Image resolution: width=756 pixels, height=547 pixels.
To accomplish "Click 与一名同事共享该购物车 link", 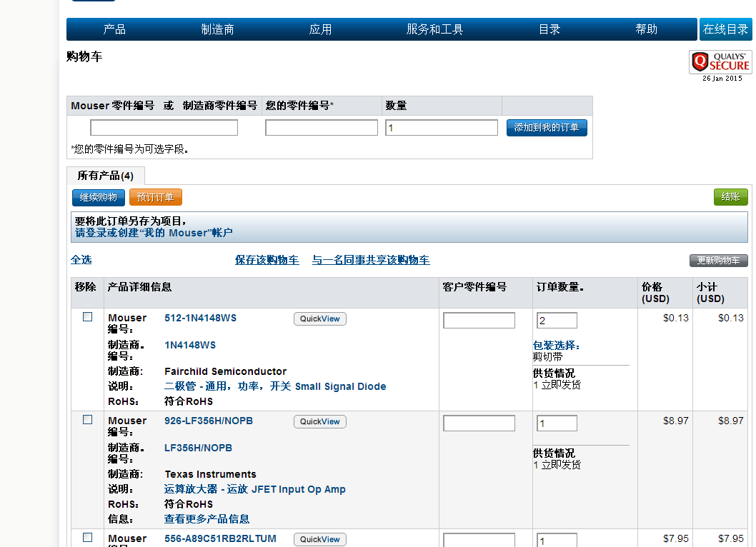I will [x=371, y=260].
